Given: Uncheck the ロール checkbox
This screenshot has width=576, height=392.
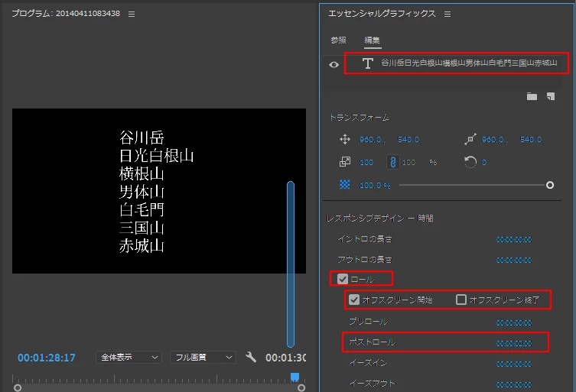Looking at the screenshot, I should pos(343,279).
